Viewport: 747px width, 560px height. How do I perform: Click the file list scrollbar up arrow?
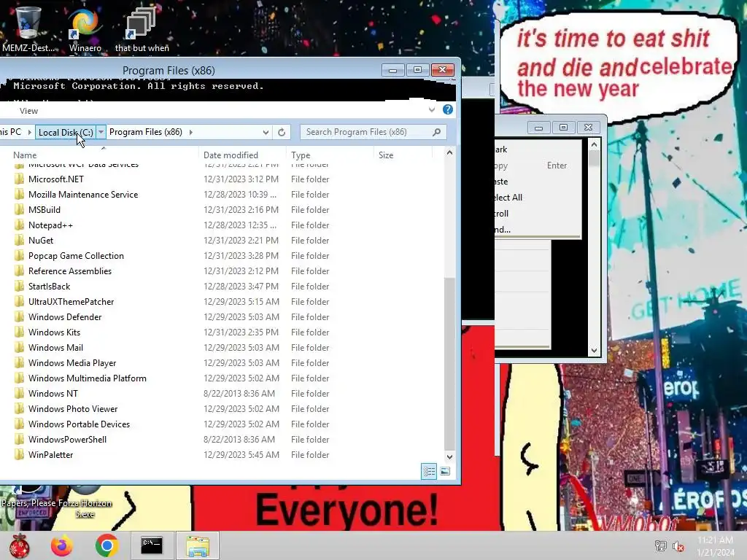[x=449, y=153]
